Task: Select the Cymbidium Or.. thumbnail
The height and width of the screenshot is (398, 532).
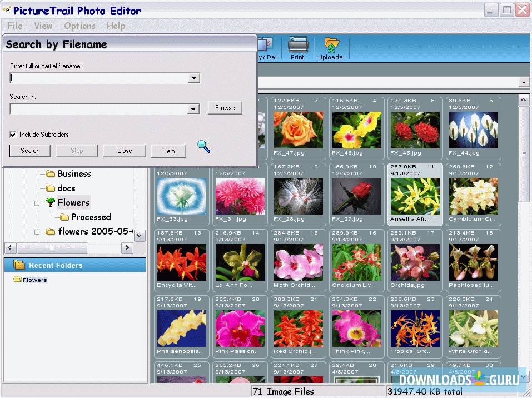Action: tap(473, 195)
